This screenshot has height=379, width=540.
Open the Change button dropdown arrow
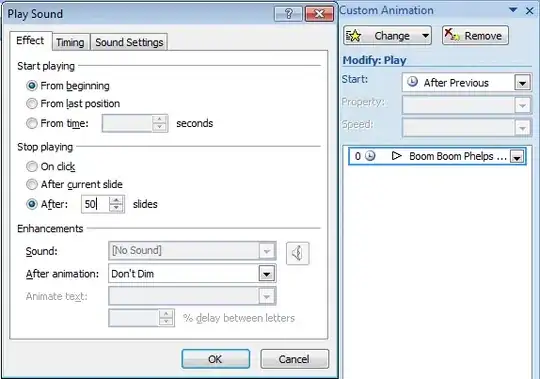click(426, 35)
